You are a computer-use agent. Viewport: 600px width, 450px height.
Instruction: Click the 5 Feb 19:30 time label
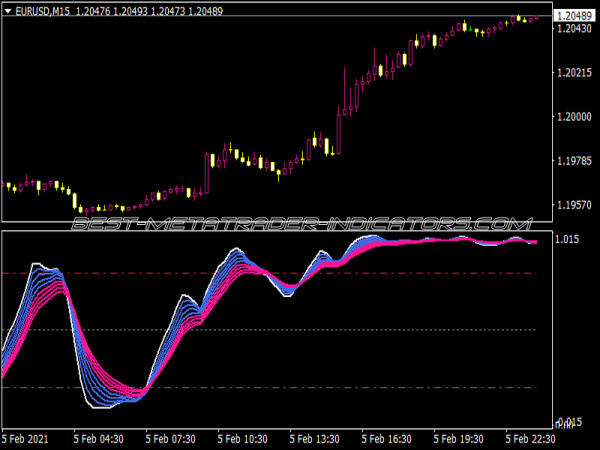tap(458, 439)
